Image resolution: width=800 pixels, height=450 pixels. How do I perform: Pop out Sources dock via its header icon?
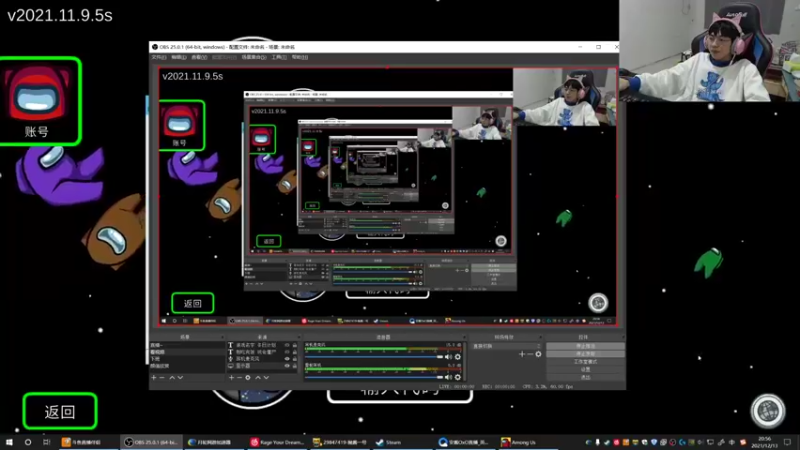click(x=299, y=337)
